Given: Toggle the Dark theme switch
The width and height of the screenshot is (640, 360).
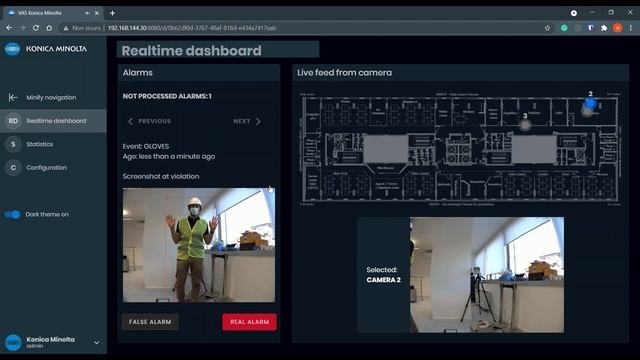Looking at the screenshot, I should [12, 214].
